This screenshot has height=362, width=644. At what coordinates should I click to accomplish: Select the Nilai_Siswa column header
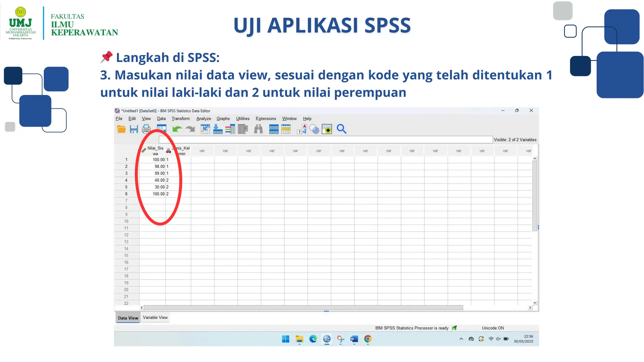coord(153,151)
